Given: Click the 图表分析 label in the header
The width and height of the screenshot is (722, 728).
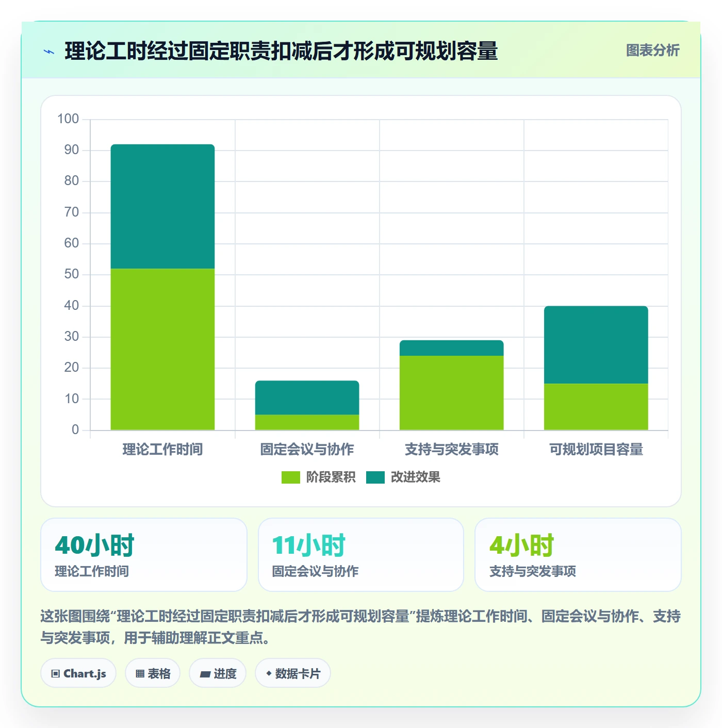Looking at the screenshot, I should click(x=652, y=50).
